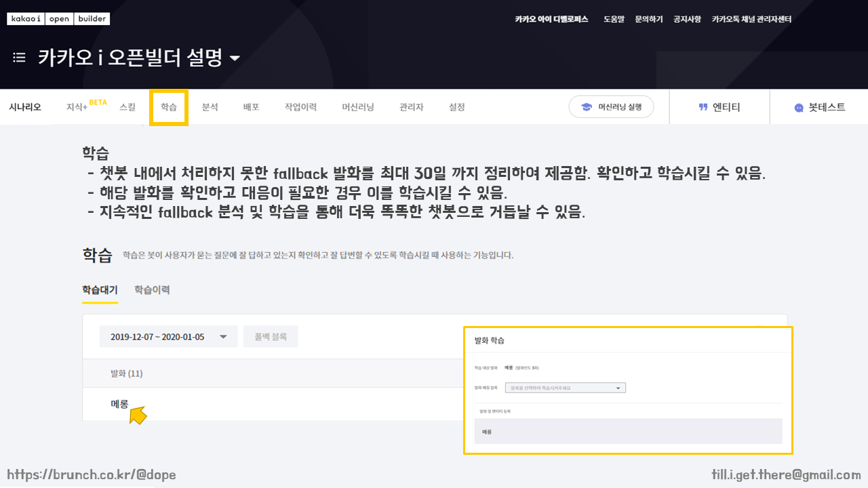Screen dimensions: 868x488
Task: Click the 폴백 블록 button
Action: (271, 337)
